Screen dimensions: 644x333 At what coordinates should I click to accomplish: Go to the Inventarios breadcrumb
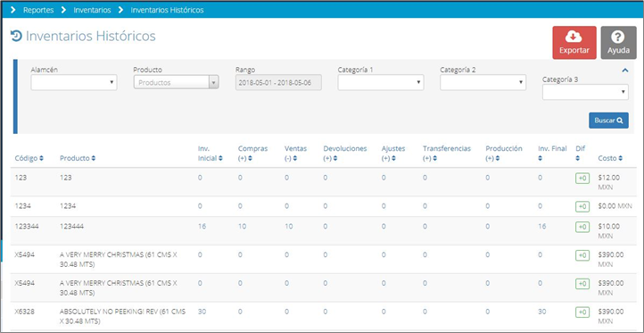pos(92,10)
